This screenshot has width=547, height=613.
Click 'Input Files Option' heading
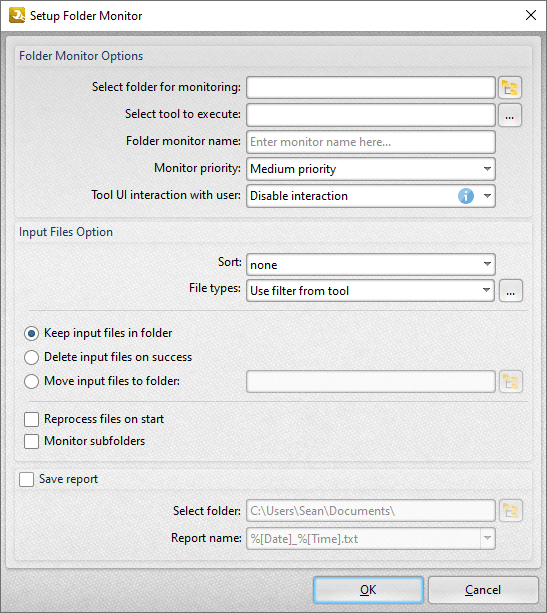pos(66,232)
